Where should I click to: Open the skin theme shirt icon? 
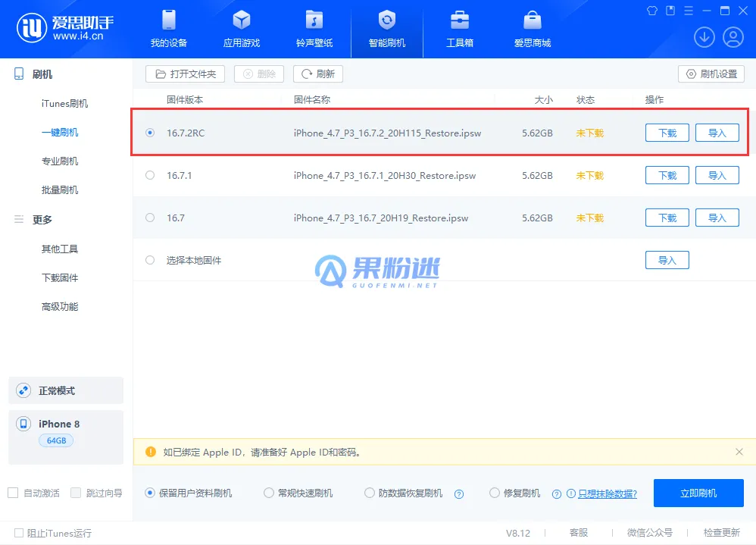652,11
